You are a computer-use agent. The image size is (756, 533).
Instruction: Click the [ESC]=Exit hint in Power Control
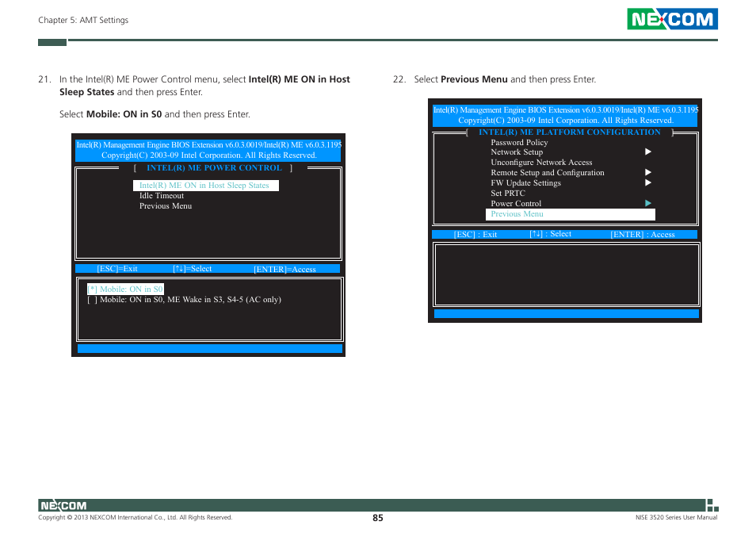pos(117,269)
